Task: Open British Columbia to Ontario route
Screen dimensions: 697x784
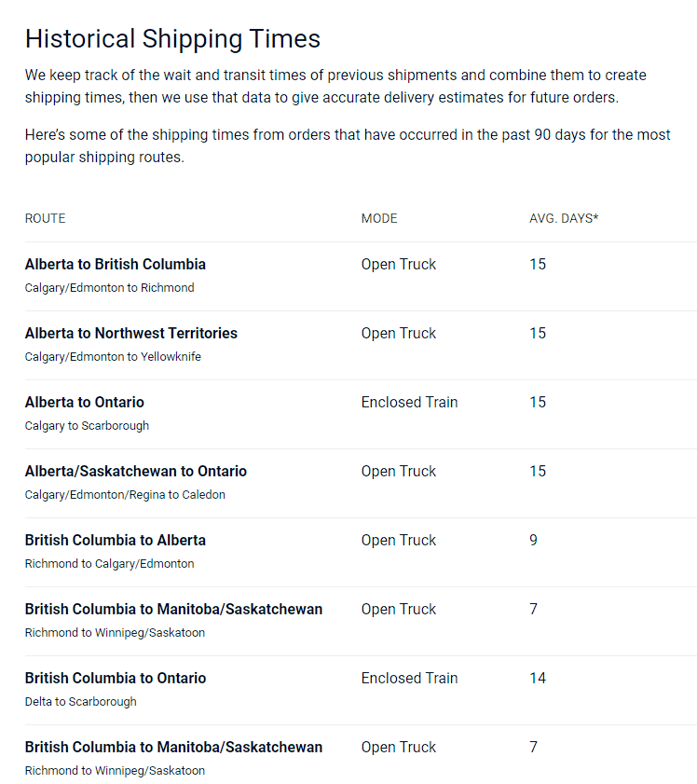Action: (x=116, y=678)
